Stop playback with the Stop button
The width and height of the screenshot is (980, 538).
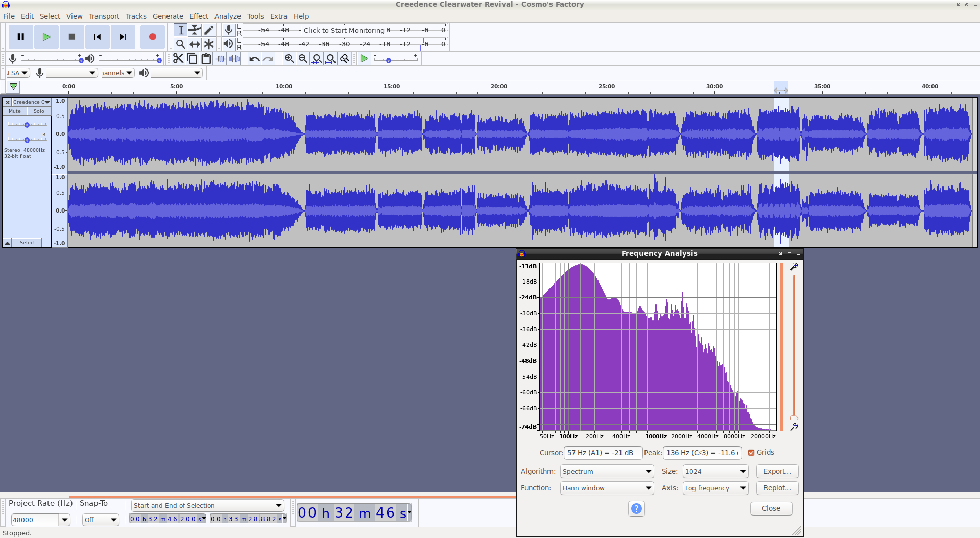72,37
